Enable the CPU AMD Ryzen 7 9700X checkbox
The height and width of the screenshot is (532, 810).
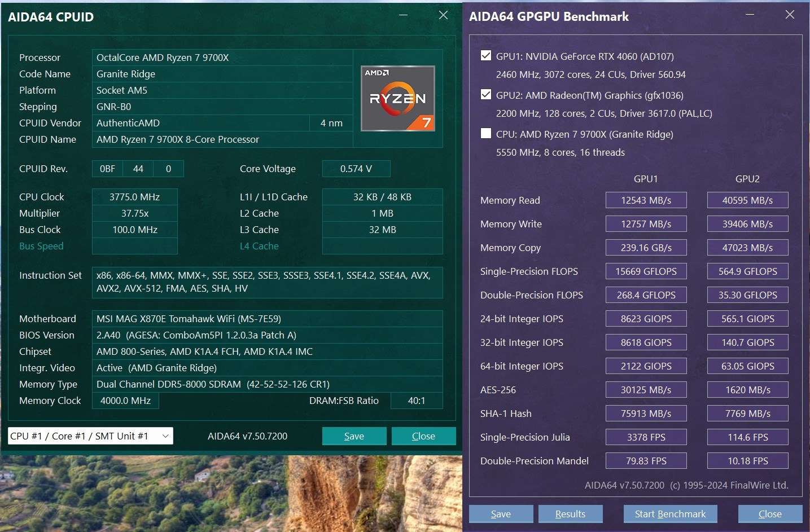[485, 133]
